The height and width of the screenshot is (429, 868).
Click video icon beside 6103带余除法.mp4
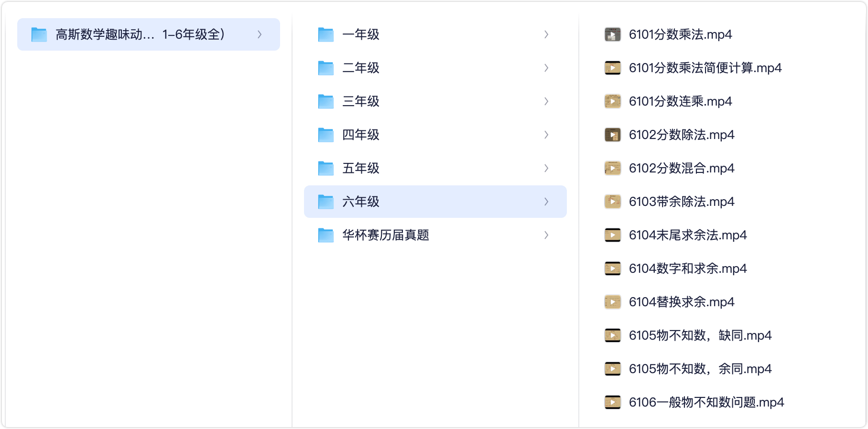pos(612,202)
